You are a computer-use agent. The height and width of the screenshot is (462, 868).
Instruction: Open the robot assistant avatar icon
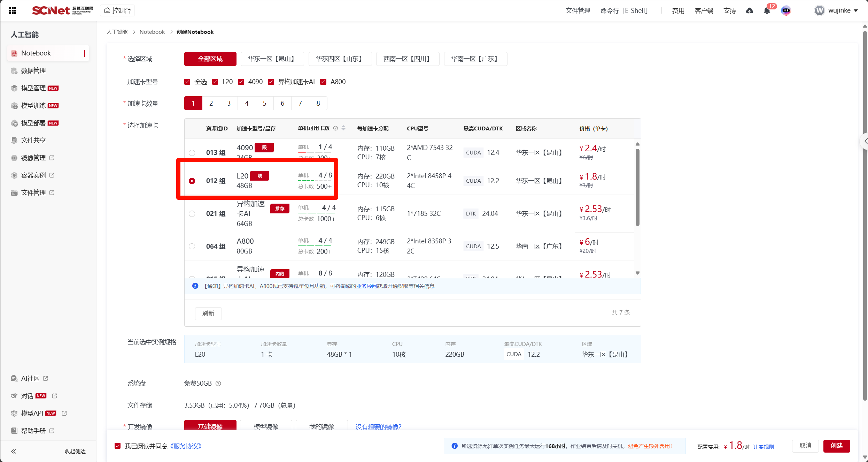(786, 11)
